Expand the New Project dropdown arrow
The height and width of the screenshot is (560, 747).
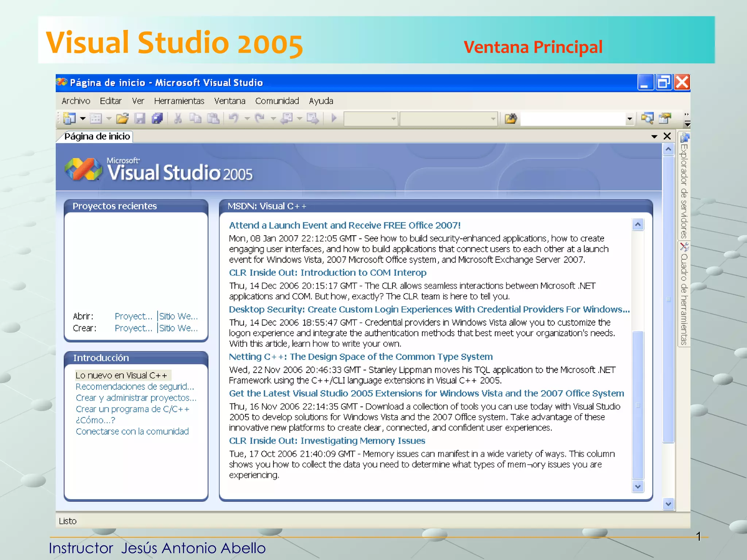coord(83,118)
